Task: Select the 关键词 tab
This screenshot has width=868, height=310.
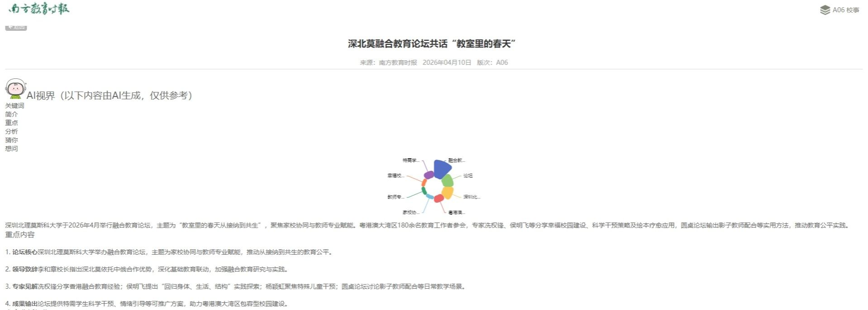Action: click(14, 106)
